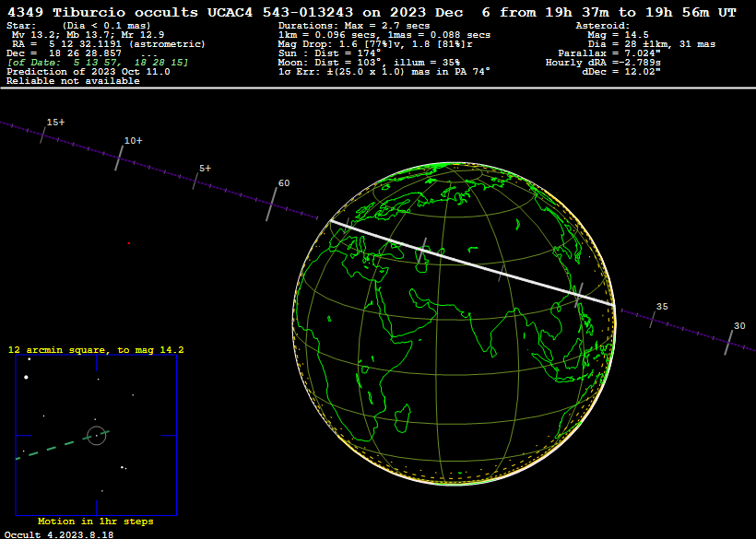This screenshot has height=539, width=756.
Task: Click the '15+' time marker on the path
Action: click(x=55, y=123)
